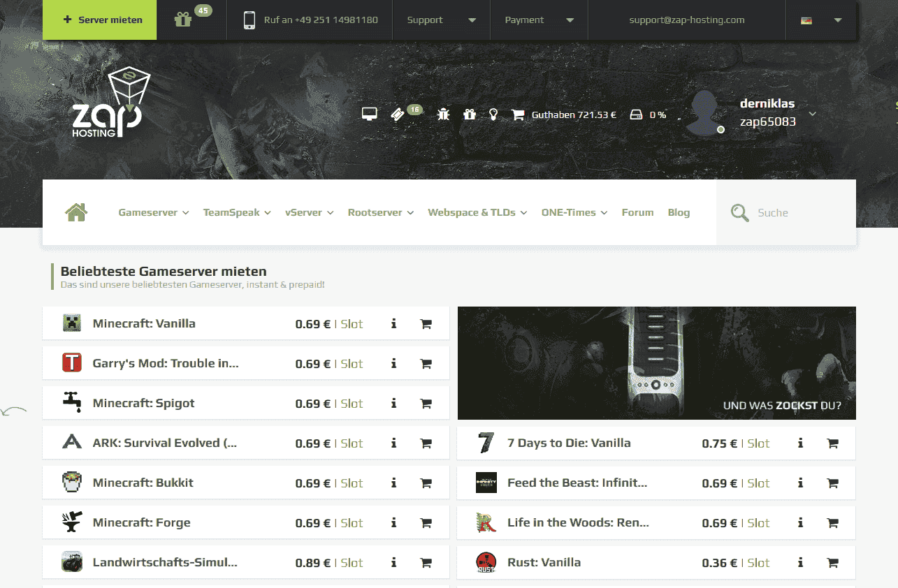Show info for Garry's Mod: Trouble in
Screen dimensions: 898x588
point(394,363)
